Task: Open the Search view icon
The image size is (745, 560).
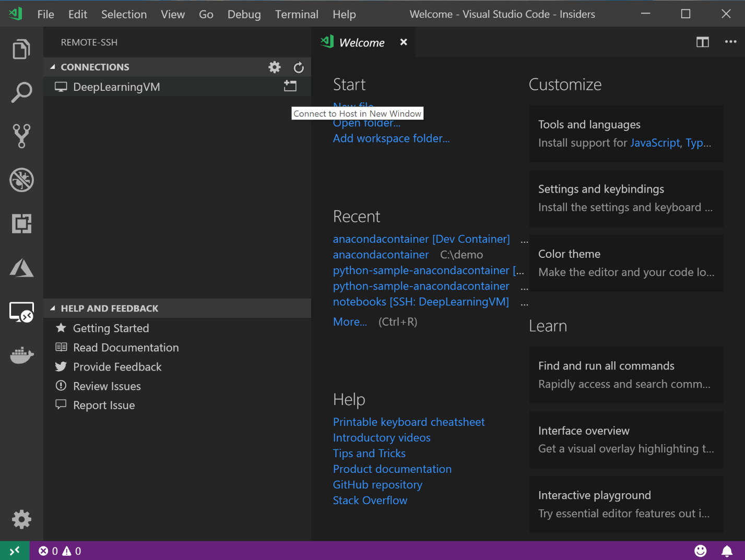Action: (21, 92)
